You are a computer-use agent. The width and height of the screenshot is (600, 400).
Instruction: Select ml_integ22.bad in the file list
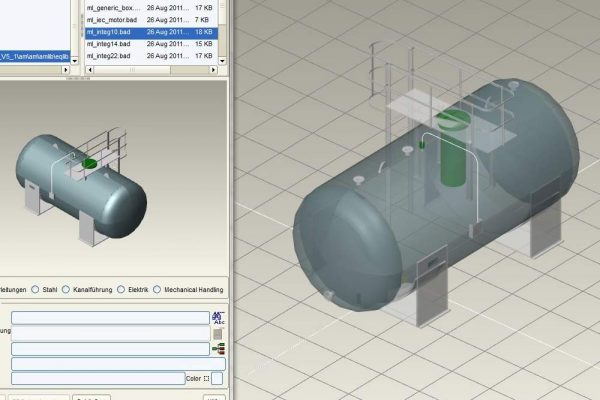[x=110, y=56]
